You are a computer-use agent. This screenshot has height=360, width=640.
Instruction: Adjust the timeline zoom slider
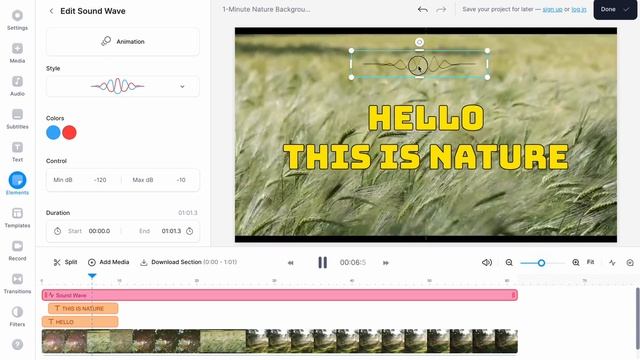click(x=541, y=263)
